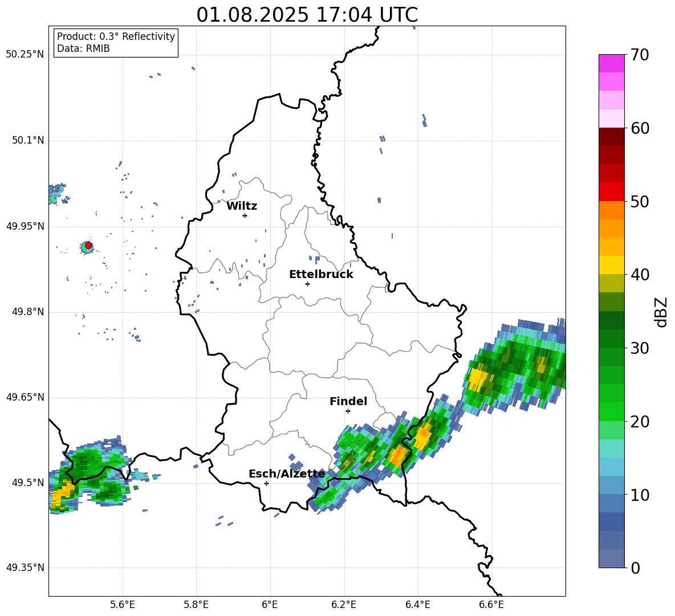Screen dimensions: 675x616
Task: Click the 70 label on the colorbar
Action: 640,55
